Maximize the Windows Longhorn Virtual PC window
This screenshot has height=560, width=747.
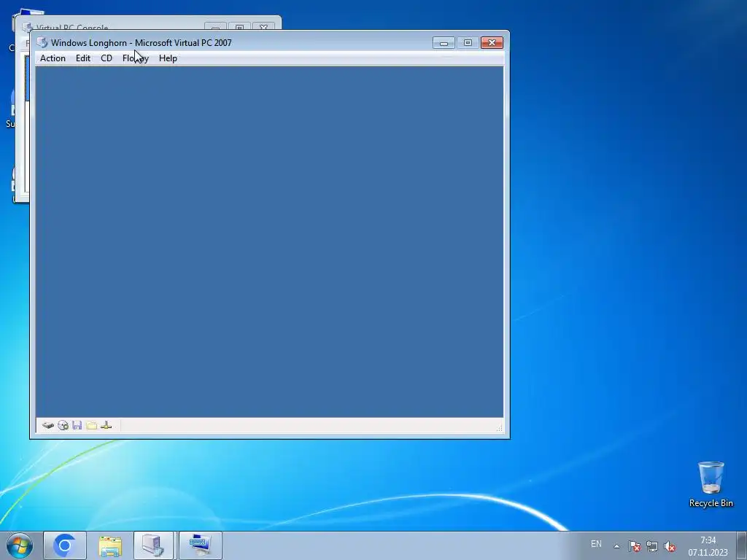[x=468, y=43]
